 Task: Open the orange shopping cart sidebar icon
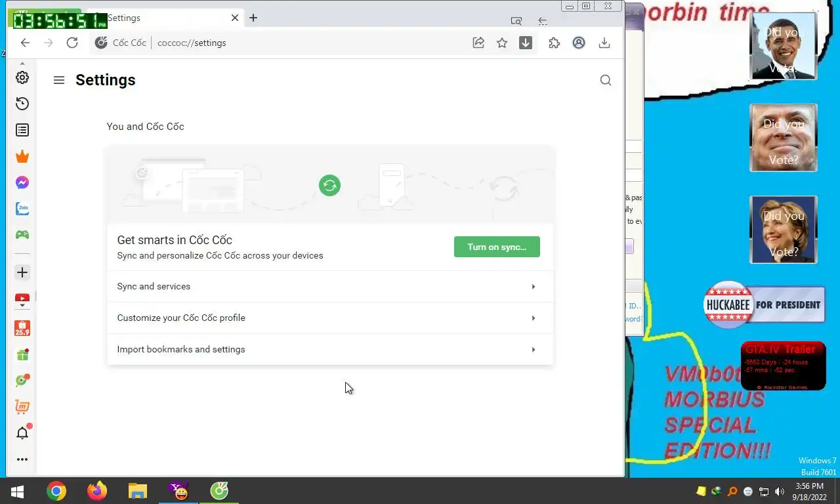[22, 407]
